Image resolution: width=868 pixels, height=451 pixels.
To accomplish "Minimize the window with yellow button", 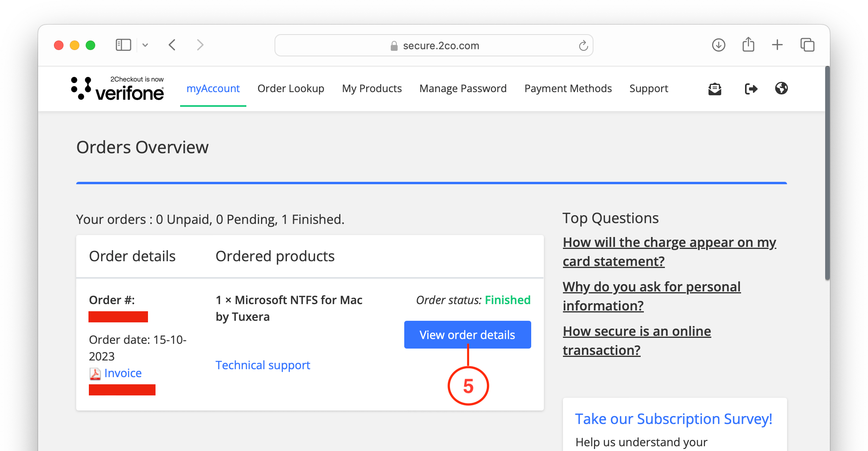I will (x=75, y=45).
